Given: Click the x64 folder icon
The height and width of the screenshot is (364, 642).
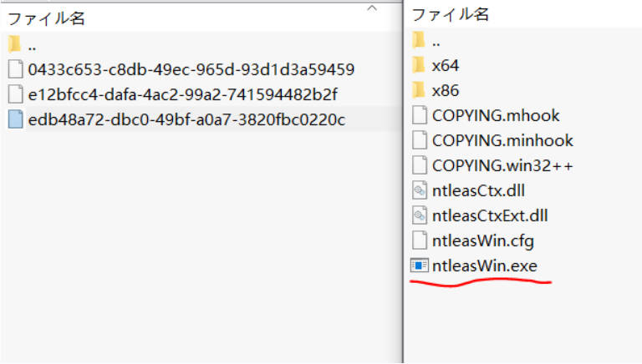Looking at the screenshot, I should (x=419, y=65).
